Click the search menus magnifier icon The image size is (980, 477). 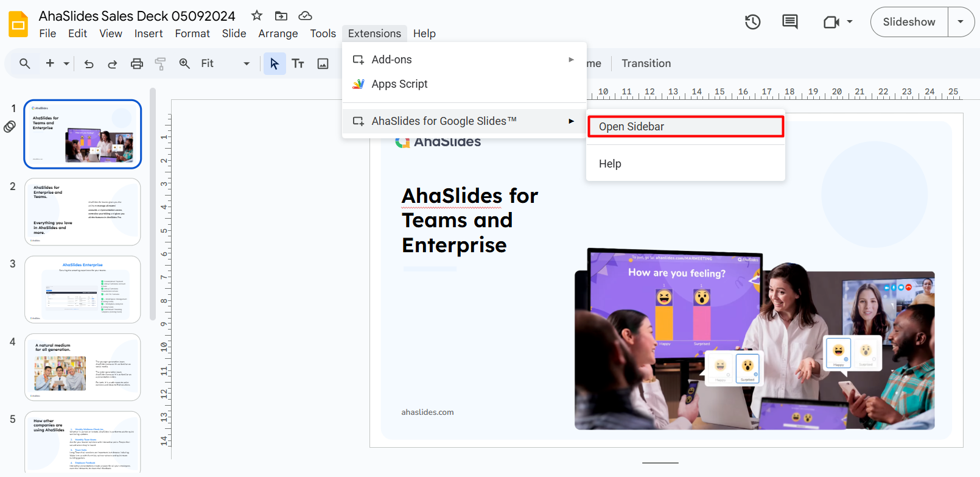point(25,63)
